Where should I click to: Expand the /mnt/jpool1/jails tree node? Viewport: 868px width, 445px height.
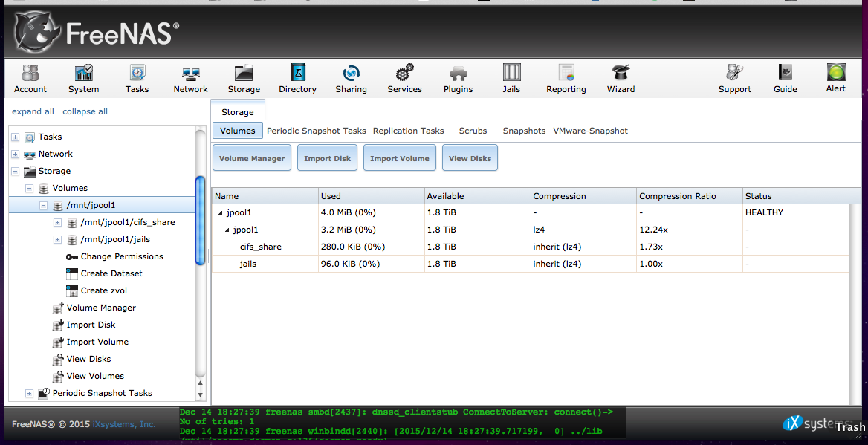(57, 240)
